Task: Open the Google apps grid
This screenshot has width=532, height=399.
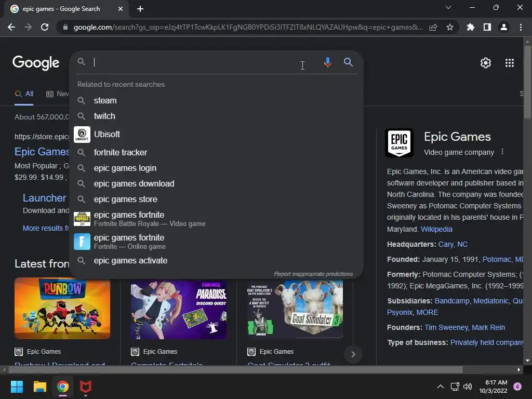Action: [509, 63]
